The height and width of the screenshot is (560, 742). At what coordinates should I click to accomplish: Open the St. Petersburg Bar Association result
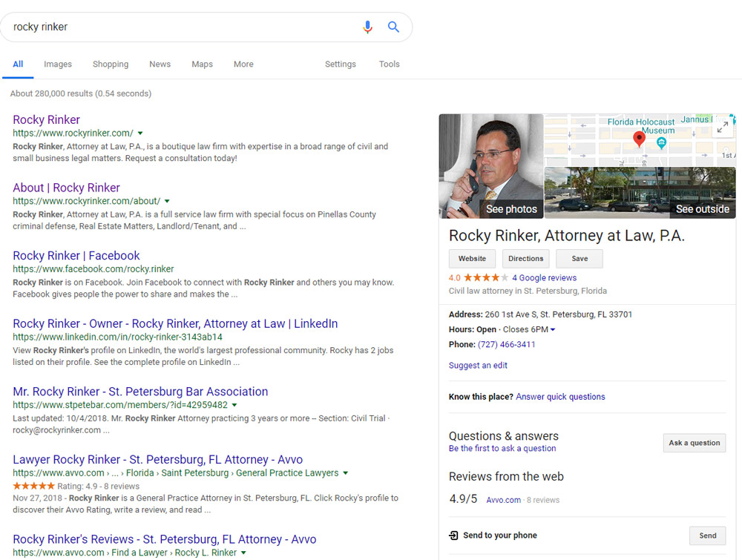[140, 392]
